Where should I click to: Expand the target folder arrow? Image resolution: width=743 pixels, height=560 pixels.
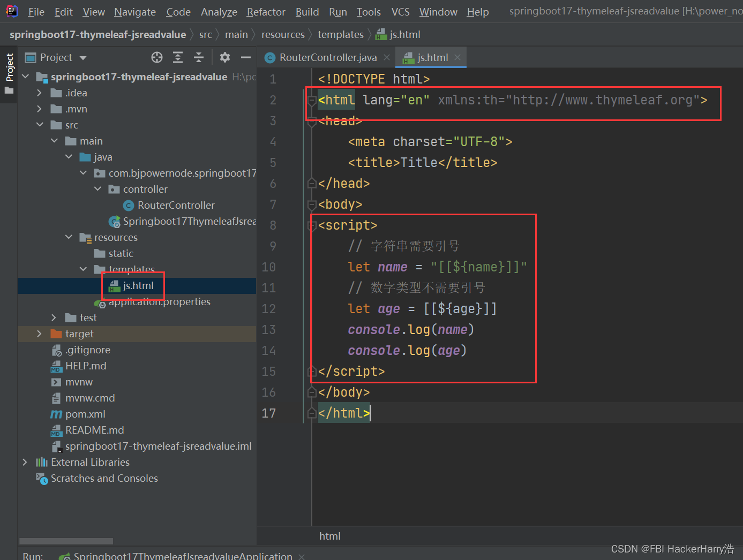tap(39, 334)
